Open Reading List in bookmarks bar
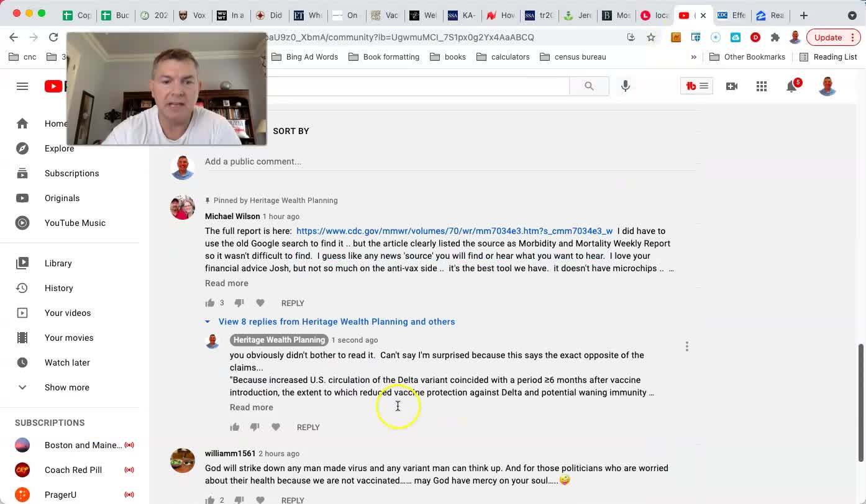This screenshot has height=504, width=866. coord(828,56)
